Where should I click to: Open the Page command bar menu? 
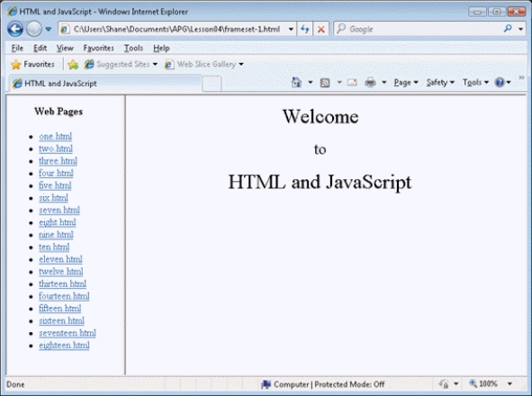[406, 83]
